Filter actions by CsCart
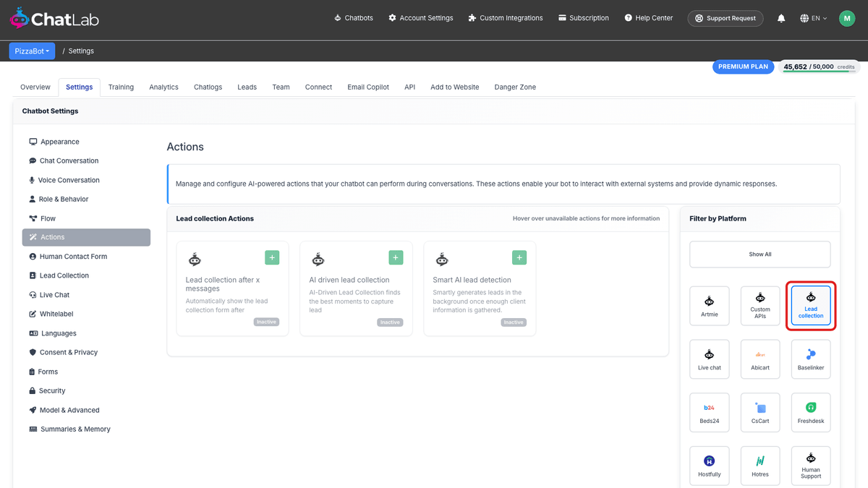The height and width of the screenshot is (488, 868). [x=760, y=413]
